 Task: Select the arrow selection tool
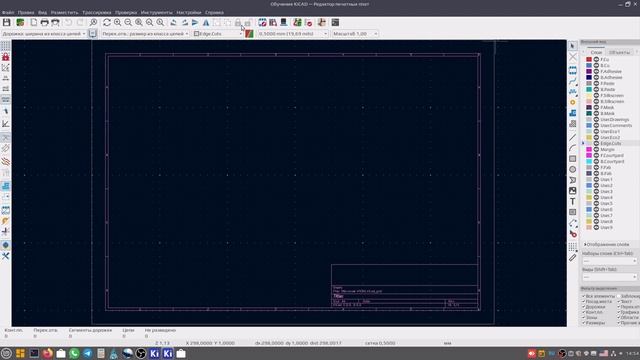point(573,46)
